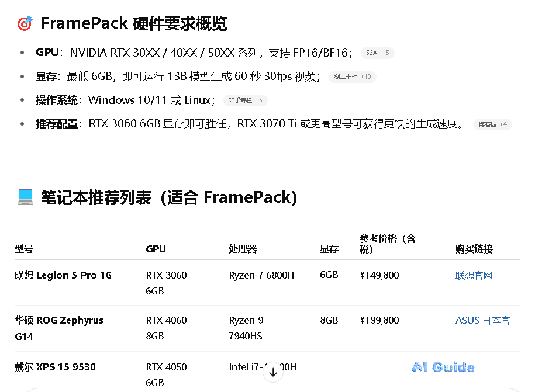Click the 处理器 column header
The height and width of the screenshot is (392, 535).
(243, 249)
